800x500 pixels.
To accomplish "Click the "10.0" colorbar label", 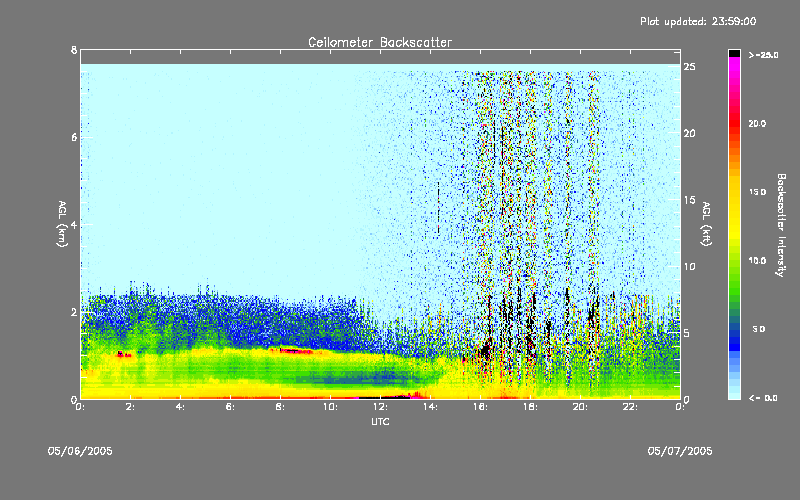I will 757,260.
